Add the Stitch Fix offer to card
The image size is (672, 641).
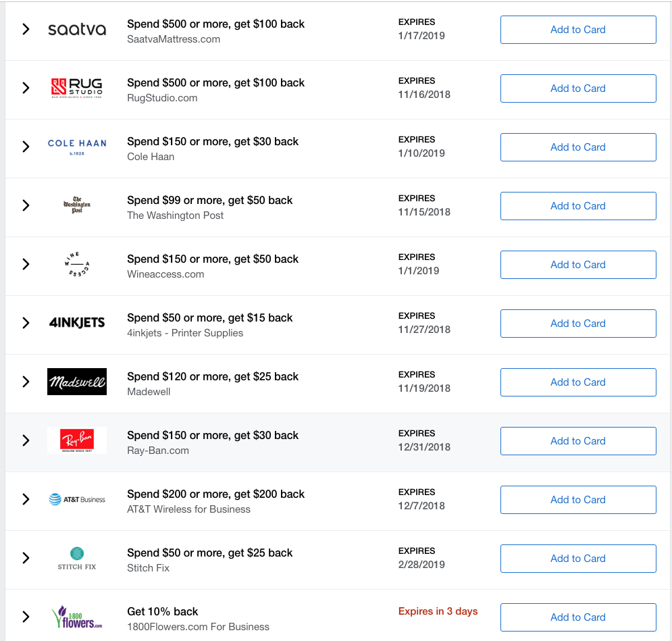pos(578,559)
